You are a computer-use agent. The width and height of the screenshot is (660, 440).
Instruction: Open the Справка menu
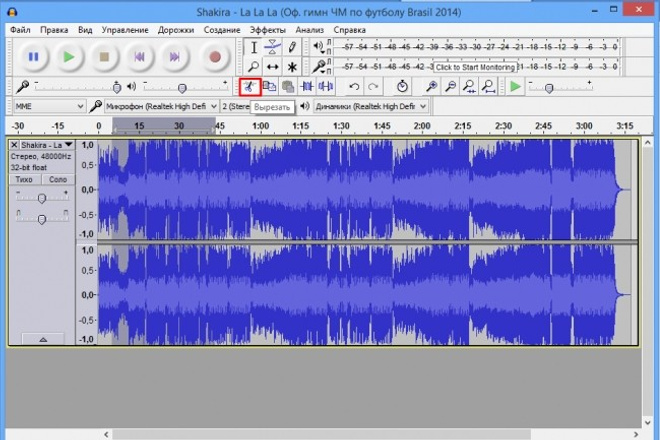tap(349, 30)
